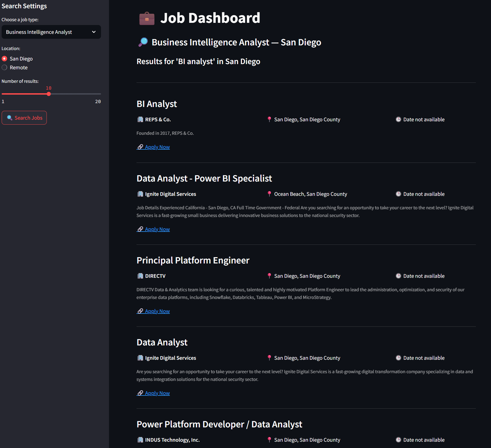Viewport: 491px width, 448px height.
Task: Open the job type dropdown
Action: click(x=51, y=32)
